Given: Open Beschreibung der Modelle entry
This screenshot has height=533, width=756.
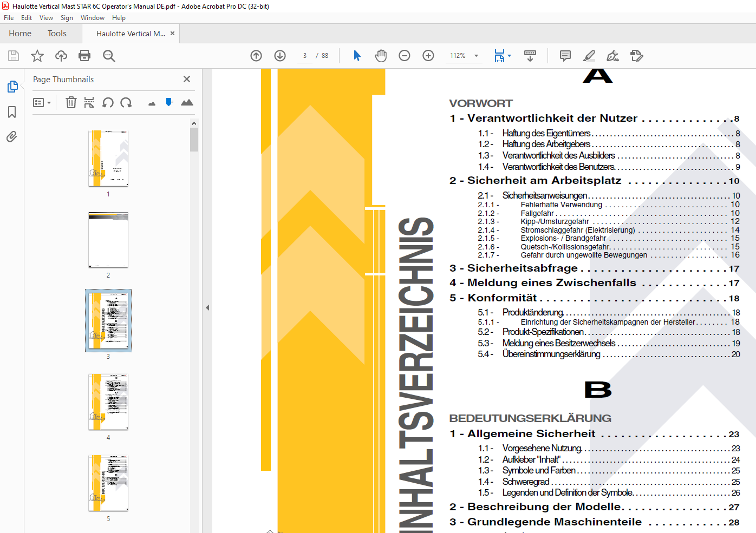Looking at the screenshot, I should click(x=595, y=507).
